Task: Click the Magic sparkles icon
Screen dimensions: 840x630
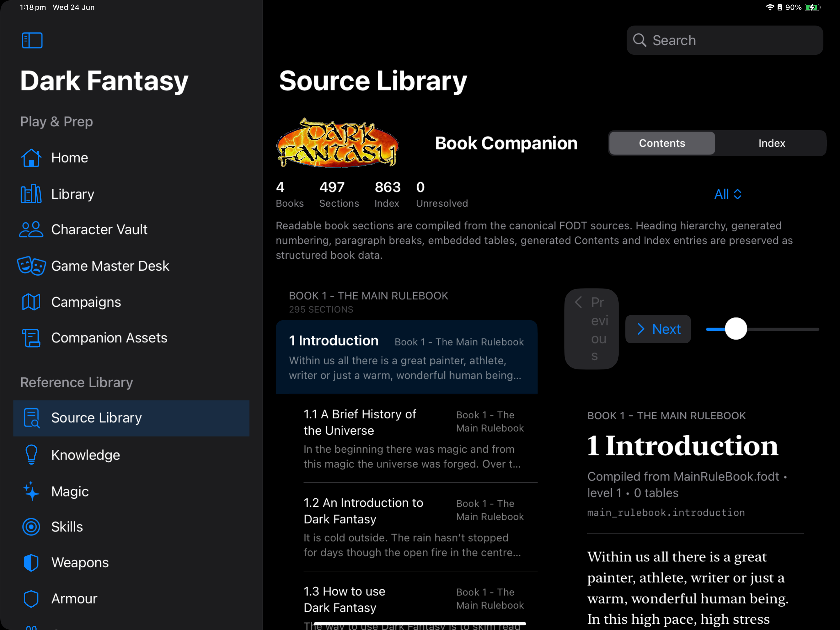Action: [x=31, y=491]
